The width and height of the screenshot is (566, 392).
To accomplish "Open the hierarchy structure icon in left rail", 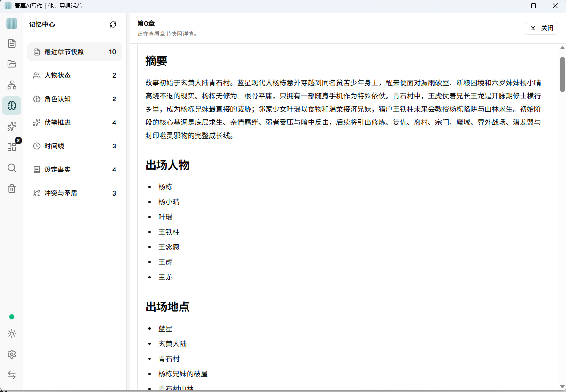I will point(12,85).
